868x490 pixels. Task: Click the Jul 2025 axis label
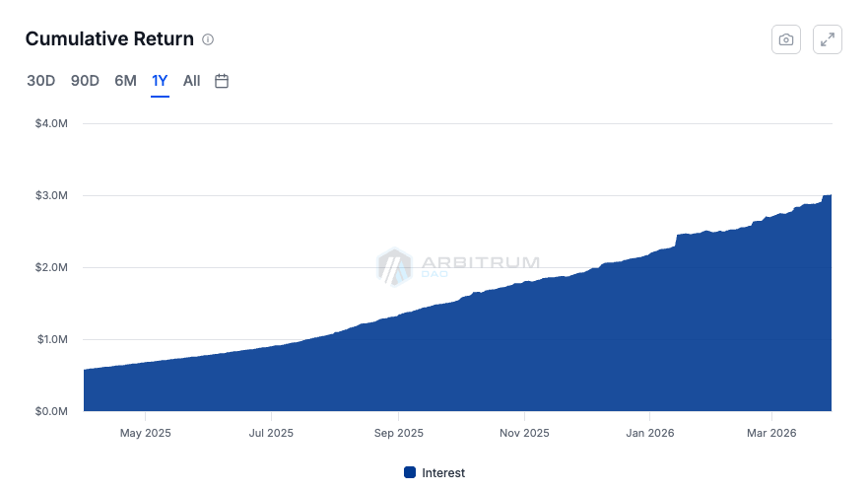point(271,433)
